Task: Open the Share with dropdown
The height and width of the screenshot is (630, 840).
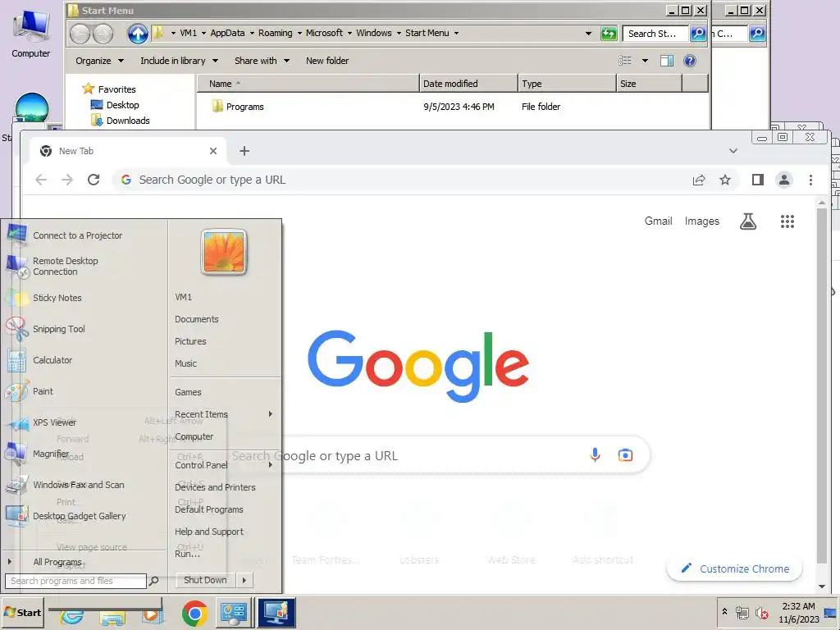Action: click(262, 61)
